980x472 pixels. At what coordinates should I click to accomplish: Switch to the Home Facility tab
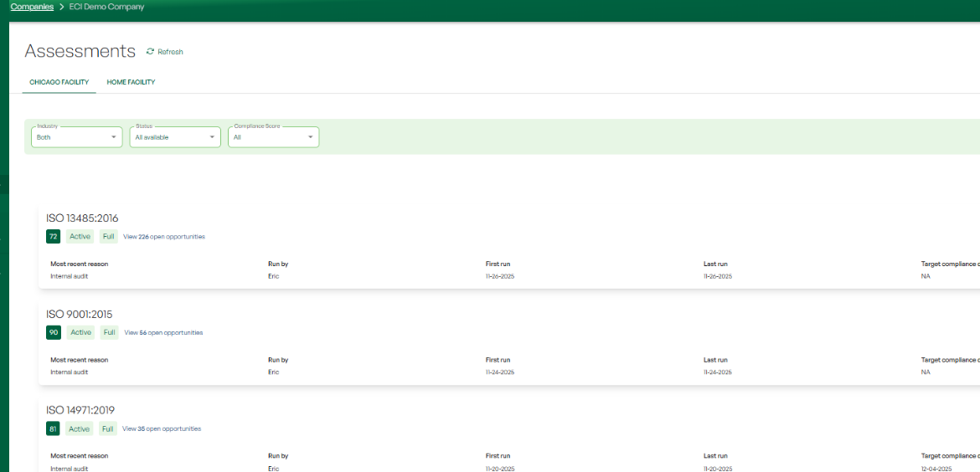pos(131,82)
